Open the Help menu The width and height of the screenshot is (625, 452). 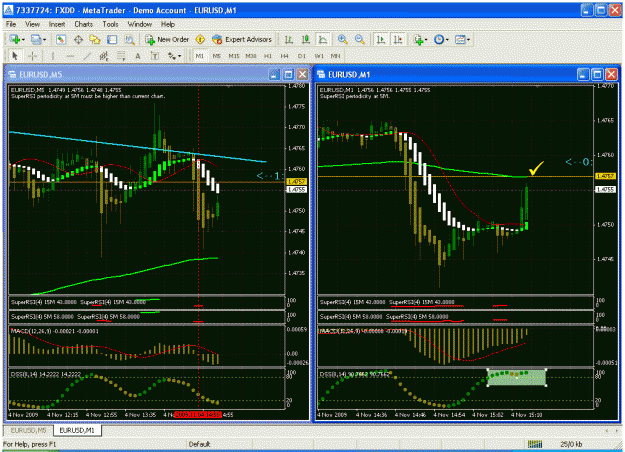[168, 24]
